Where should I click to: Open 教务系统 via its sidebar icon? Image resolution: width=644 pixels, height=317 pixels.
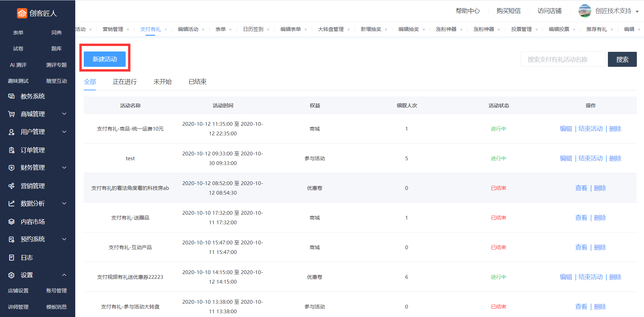[x=12, y=96]
